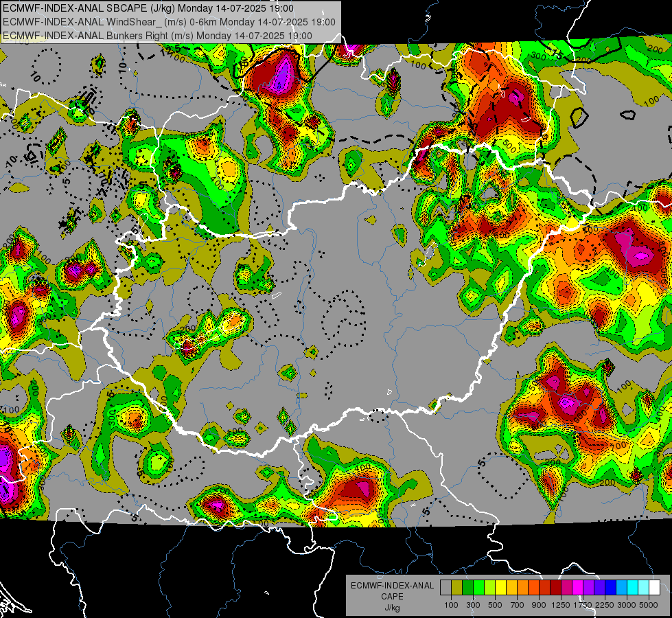
Task: Click the 500 tick label in legend
Action: pos(495,605)
